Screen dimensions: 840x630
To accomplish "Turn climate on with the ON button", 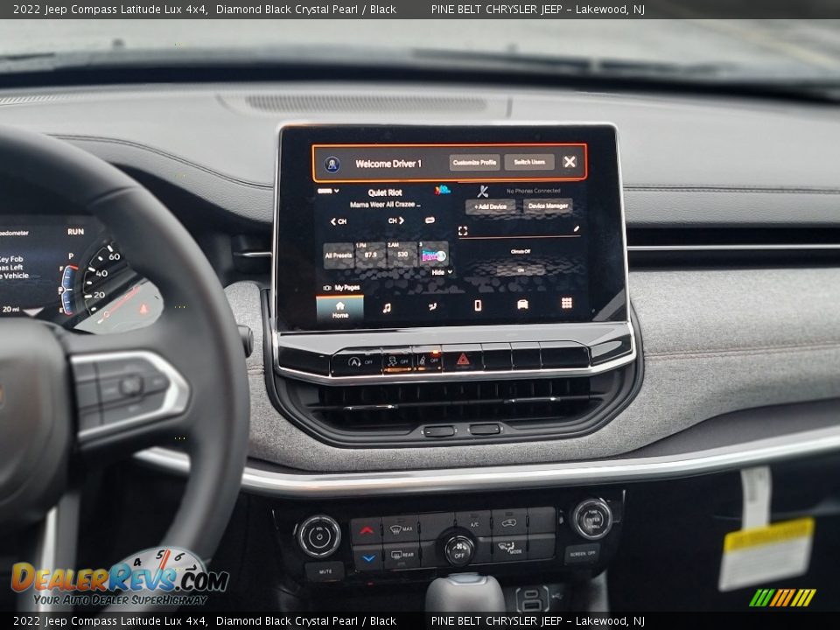I will click(520, 270).
